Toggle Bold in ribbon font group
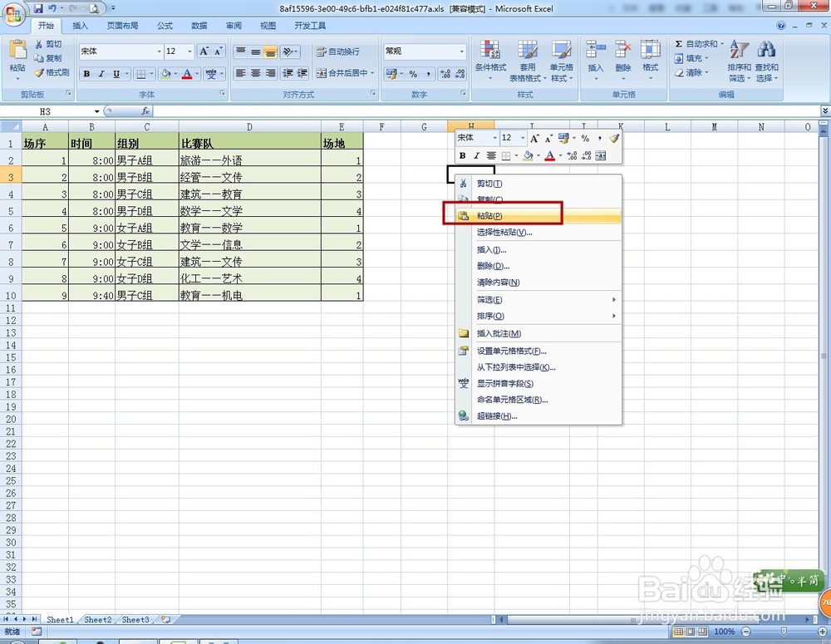Viewport: 831px width, 644px height. pos(86,74)
